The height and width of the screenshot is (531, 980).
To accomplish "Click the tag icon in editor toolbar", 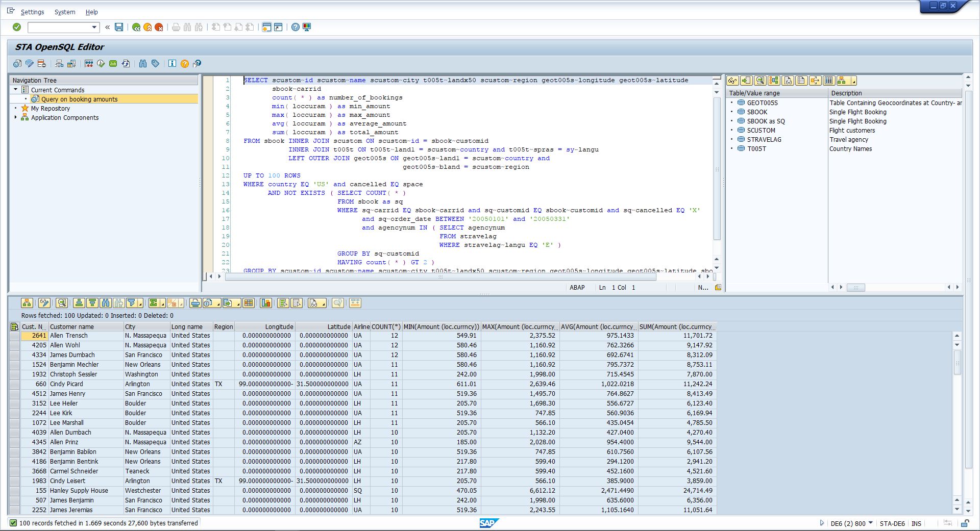I will click(x=155, y=63).
